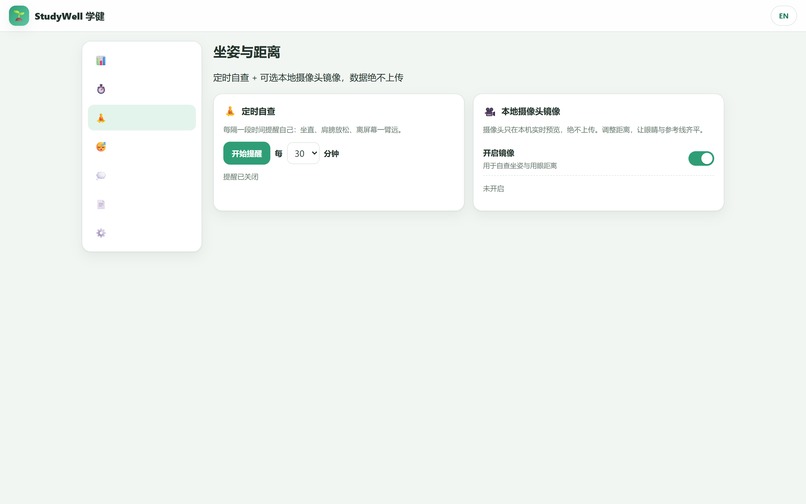Click the StudyWell sprout logo icon
This screenshot has height=504, width=806.
pyautogui.click(x=19, y=16)
